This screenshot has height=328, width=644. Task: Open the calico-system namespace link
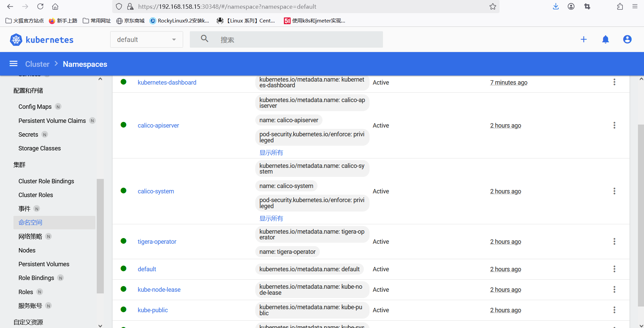(156, 191)
